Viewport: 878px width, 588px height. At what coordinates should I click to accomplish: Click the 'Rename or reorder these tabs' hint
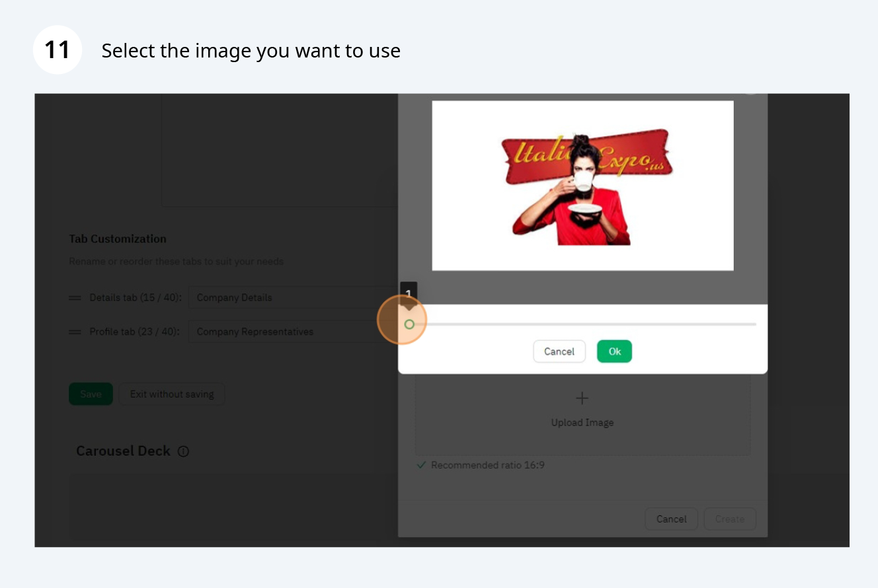coord(176,262)
